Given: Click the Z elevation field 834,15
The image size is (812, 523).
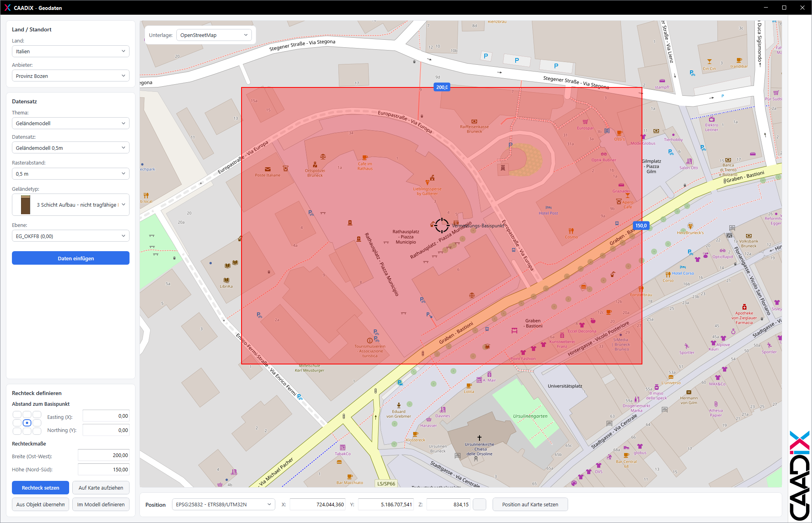Looking at the screenshot, I should click(x=449, y=504).
